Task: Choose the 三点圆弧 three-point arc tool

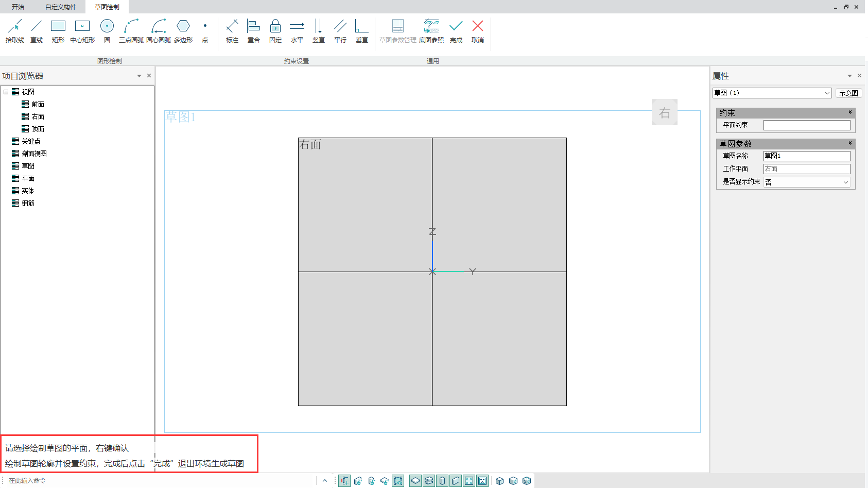Action: [x=131, y=31]
